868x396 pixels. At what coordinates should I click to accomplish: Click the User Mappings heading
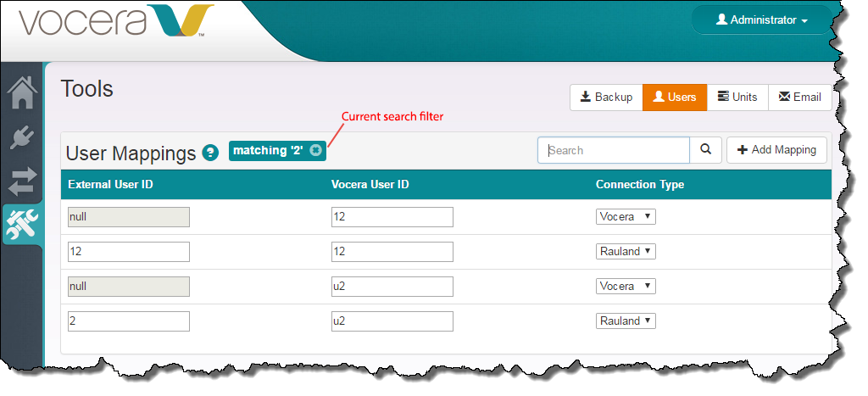point(131,153)
